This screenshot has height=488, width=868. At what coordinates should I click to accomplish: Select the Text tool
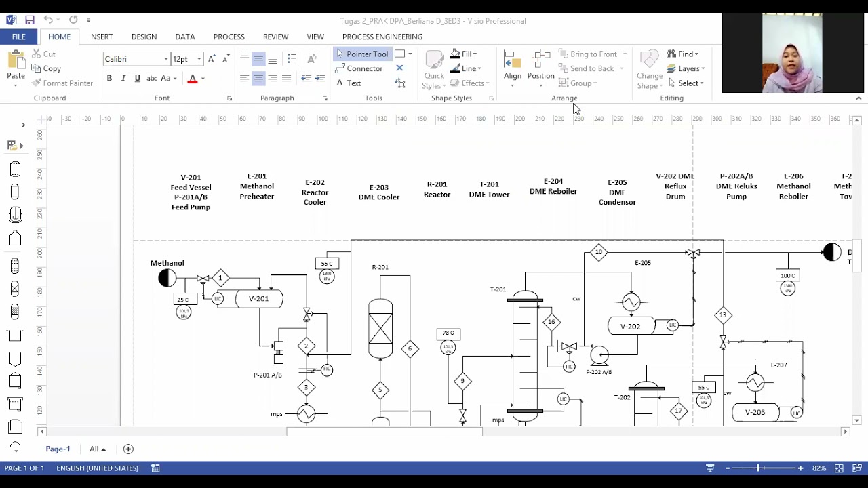point(349,83)
